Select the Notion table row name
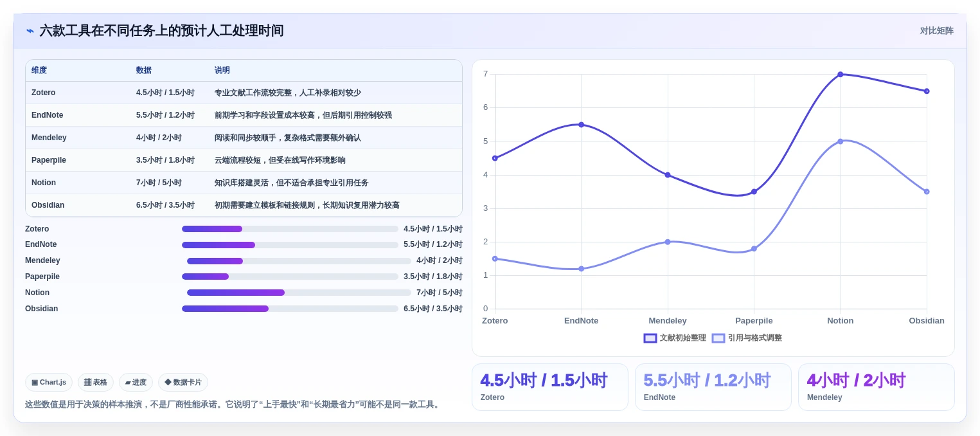This screenshot has height=436, width=980. (44, 183)
